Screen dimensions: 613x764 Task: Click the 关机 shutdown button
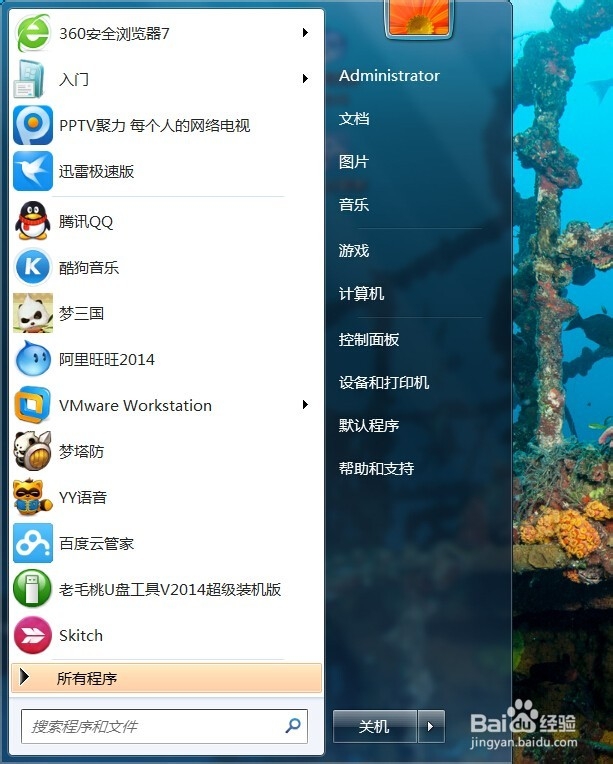375,726
